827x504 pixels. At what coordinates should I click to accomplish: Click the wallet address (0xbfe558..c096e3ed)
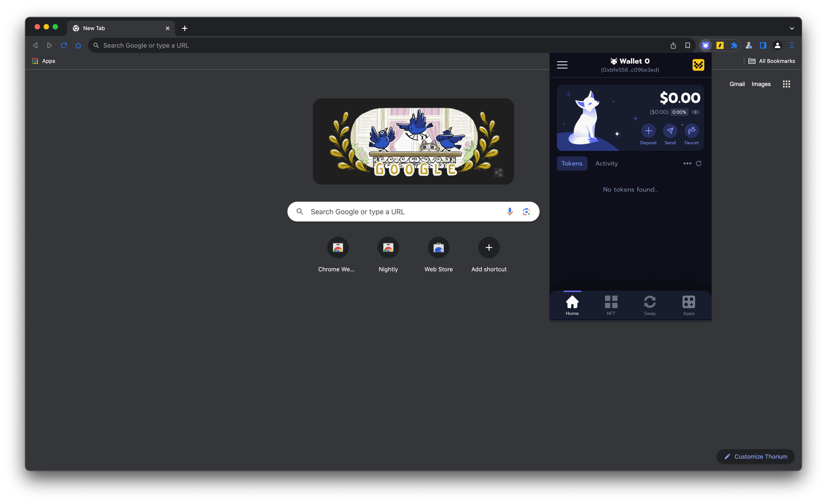click(630, 70)
